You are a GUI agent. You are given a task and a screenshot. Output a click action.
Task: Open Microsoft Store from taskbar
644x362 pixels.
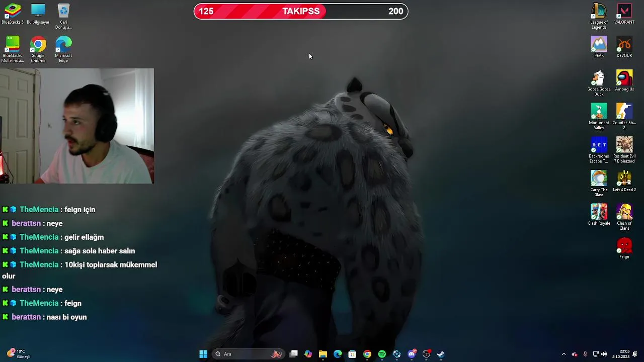pyautogui.click(x=352, y=354)
